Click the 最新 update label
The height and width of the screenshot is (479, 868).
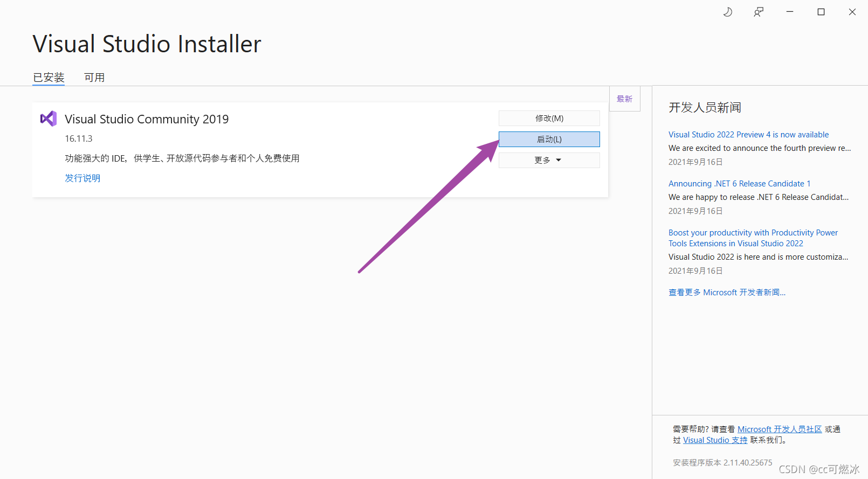tap(624, 99)
